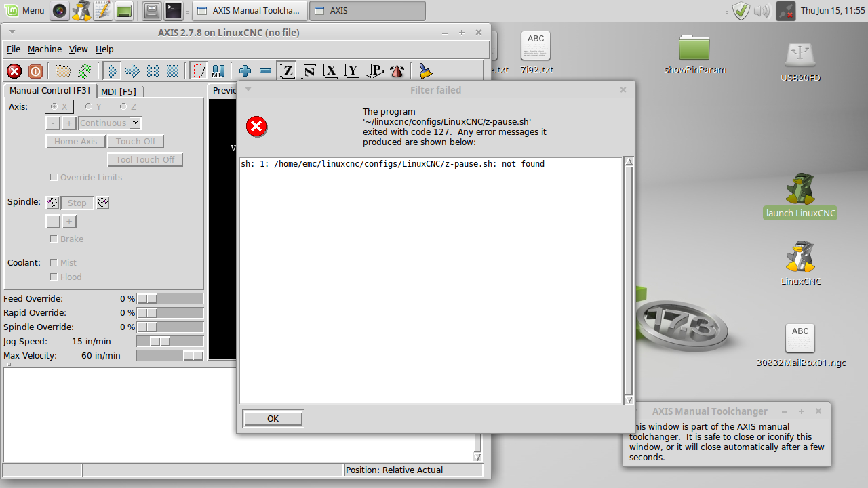Switch to Manual Control [F3] tab
Viewport: 868px width, 488px height.
point(50,90)
